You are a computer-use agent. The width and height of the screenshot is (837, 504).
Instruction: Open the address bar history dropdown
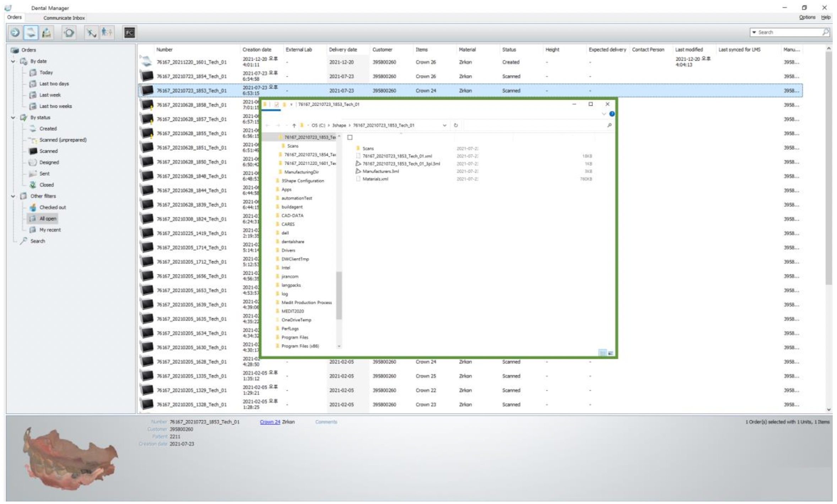tap(444, 125)
